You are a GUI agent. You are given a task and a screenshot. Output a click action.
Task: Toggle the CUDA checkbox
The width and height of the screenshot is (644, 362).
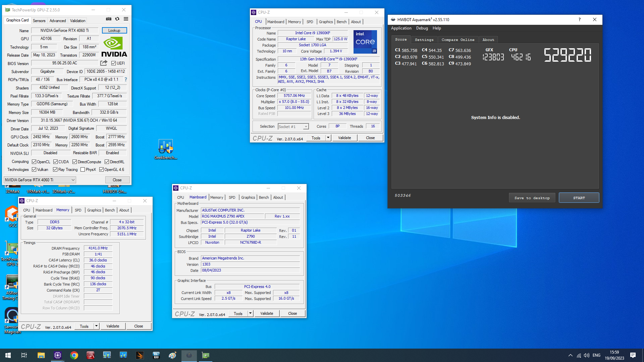[x=55, y=162]
